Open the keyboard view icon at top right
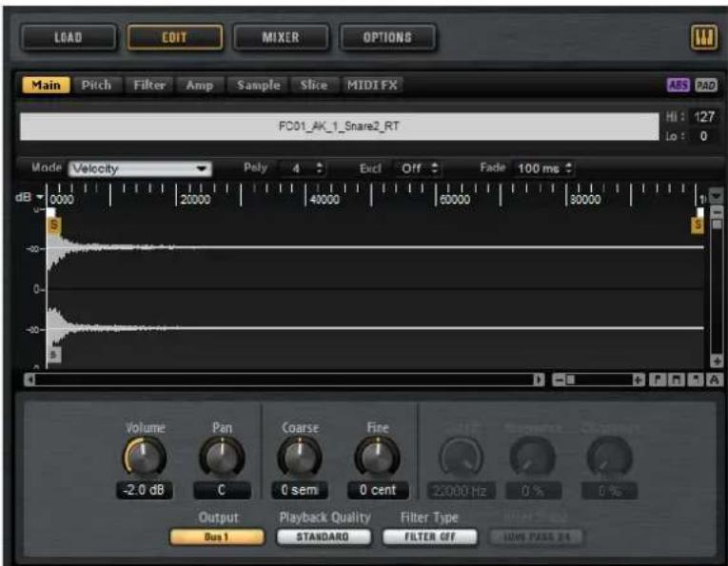The image size is (728, 566). click(x=704, y=37)
